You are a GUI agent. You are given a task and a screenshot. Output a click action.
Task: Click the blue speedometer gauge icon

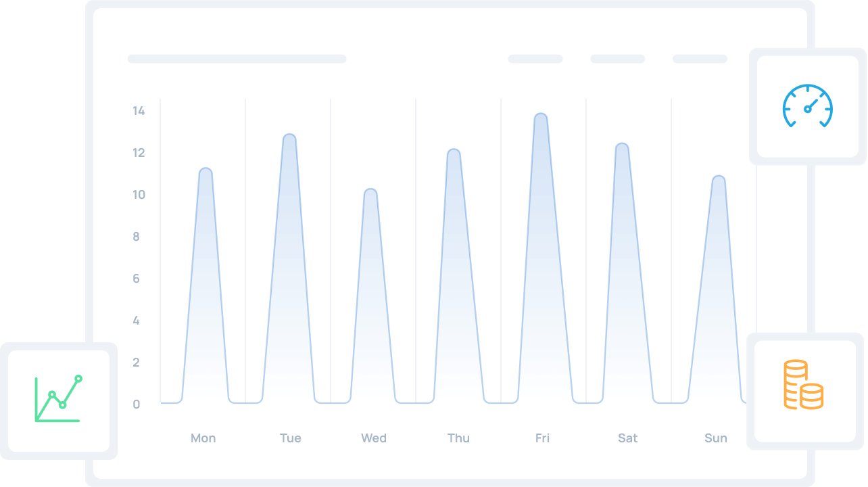(x=807, y=106)
